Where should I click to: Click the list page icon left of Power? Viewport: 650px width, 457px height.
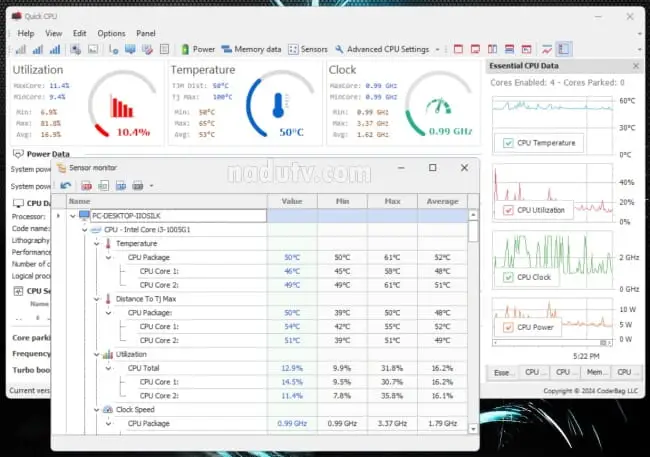click(165, 49)
